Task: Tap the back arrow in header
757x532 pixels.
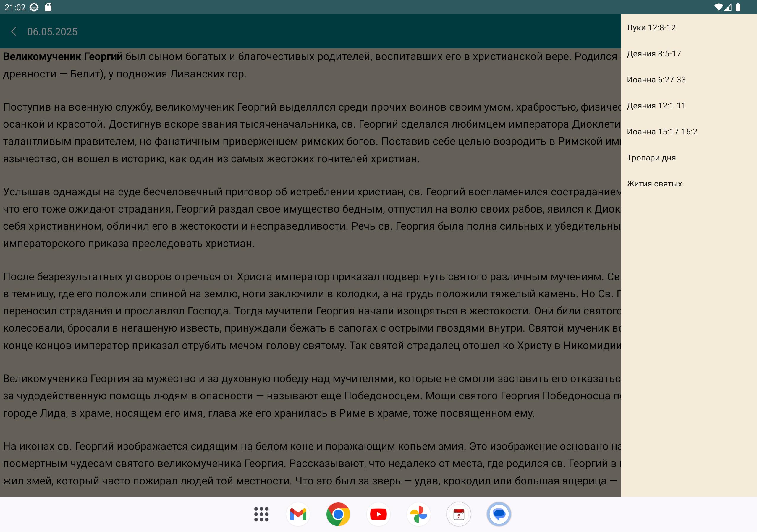Action: (x=14, y=32)
